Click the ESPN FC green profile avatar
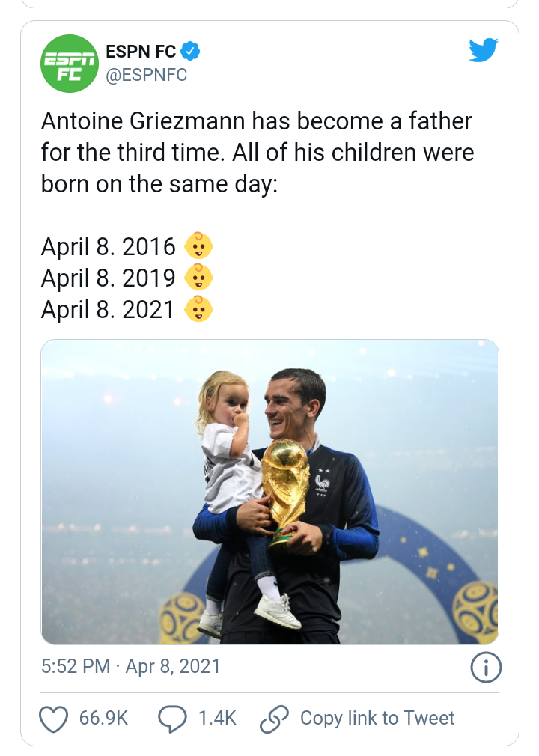 coord(70,64)
